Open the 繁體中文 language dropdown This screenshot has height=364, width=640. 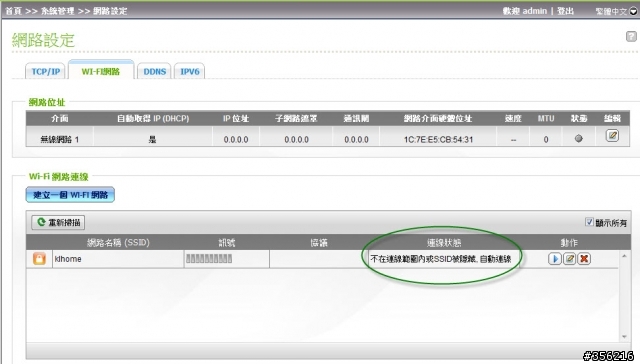(x=616, y=11)
